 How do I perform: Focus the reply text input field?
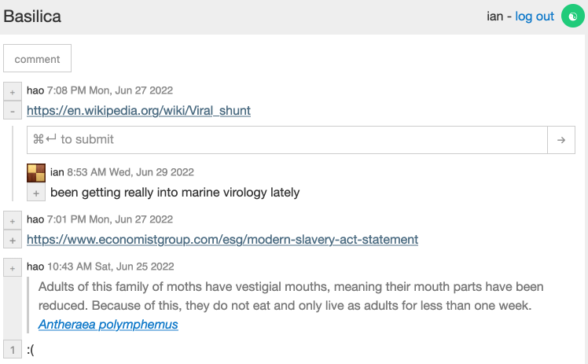[x=287, y=139]
